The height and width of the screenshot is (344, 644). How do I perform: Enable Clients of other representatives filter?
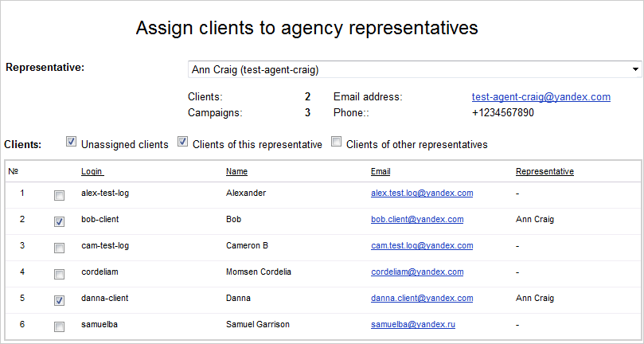[336, 143]
